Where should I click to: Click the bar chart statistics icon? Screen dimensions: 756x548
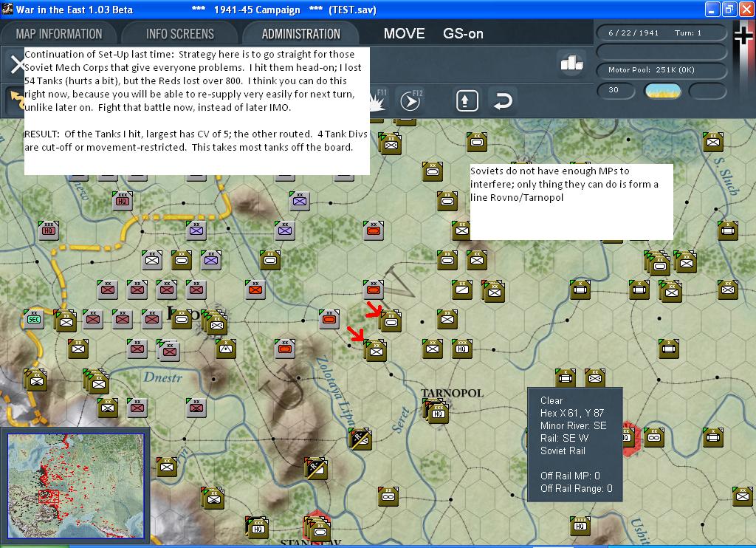coord(571,62)
